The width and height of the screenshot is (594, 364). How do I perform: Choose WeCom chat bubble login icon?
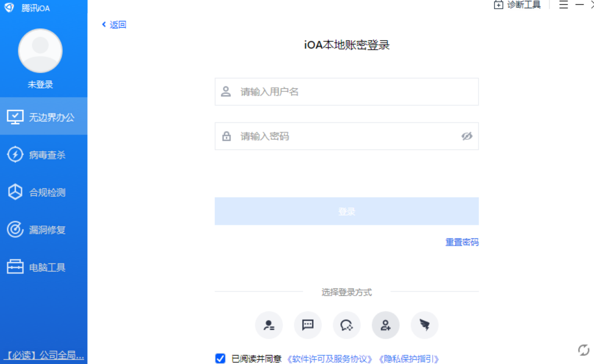[347, 325]
